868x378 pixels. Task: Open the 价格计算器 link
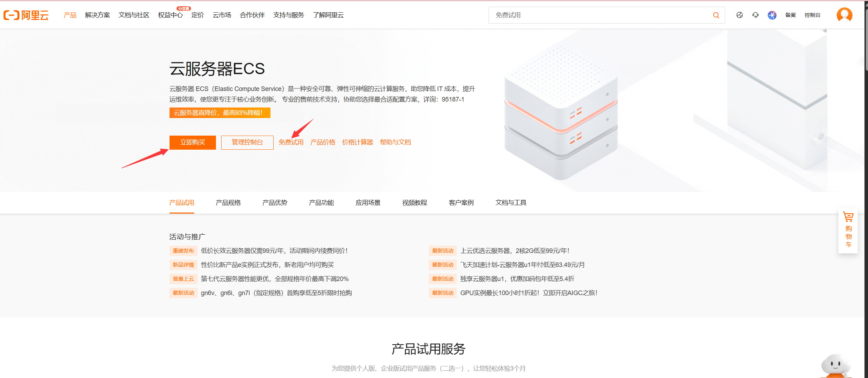pos(358,142)
